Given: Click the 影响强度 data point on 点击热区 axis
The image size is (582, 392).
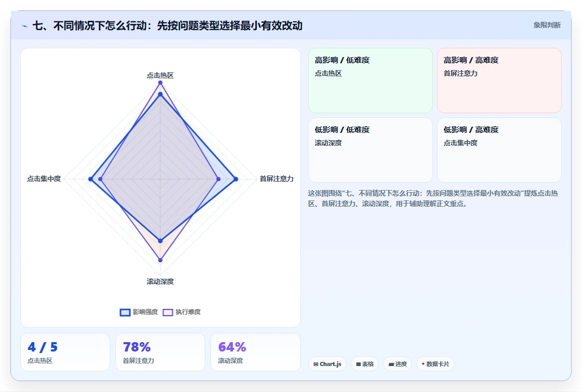Looking at the screenshot, I should (161, 94).
